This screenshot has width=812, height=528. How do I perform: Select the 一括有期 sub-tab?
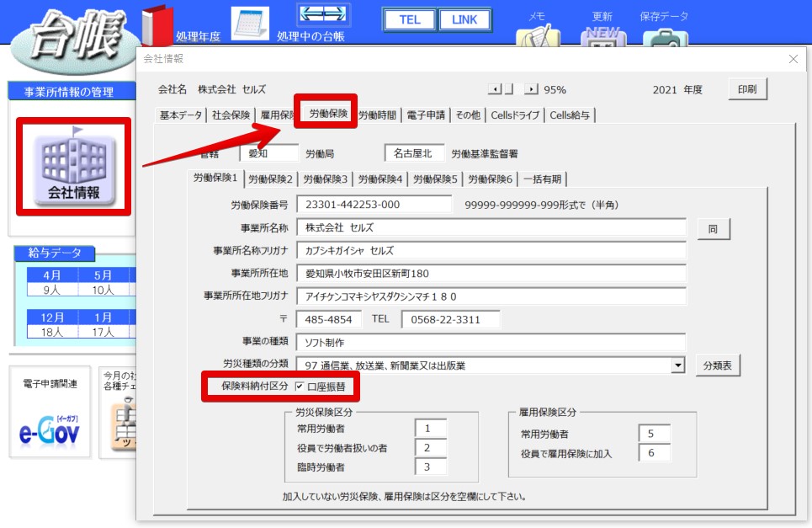click(542, 179)
